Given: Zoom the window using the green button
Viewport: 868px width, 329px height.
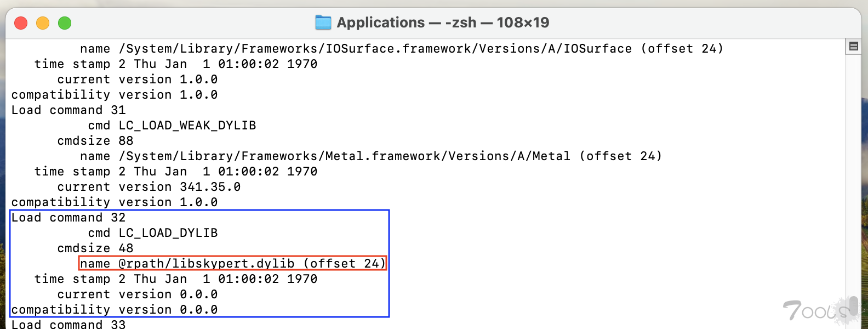Looking at the screenshot, I should pos(65,23).
